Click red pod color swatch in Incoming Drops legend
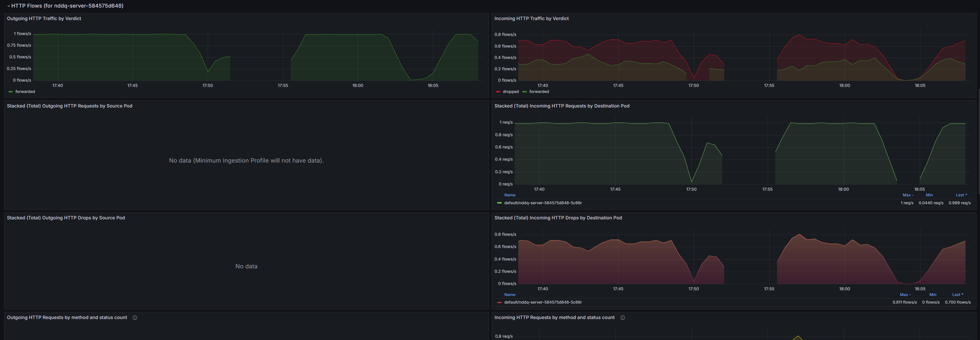Image resolution: width=980 pixels, height=340 pixels. 499,302
